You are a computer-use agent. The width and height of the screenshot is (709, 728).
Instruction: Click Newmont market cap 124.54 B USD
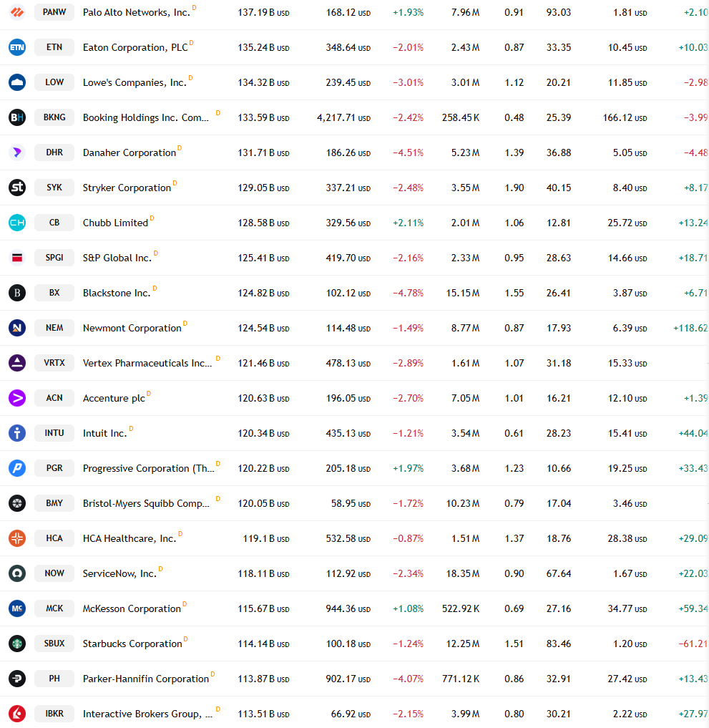[263, 328]
